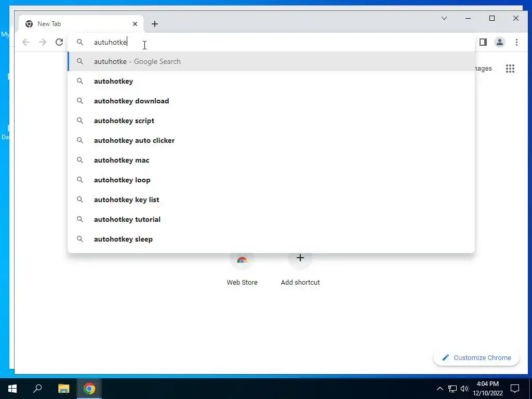Pick 'autohotkey mac' suggestion

click(271, 160)
